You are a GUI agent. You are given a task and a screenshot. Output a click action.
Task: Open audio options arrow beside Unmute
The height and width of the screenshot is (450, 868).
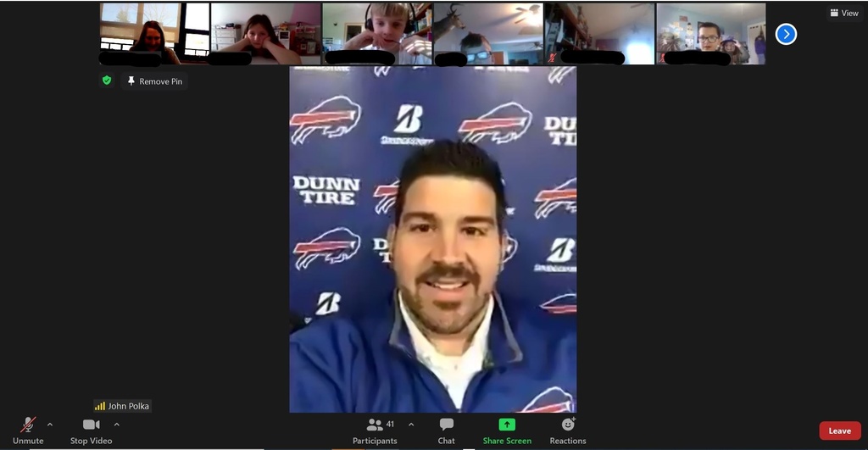click(50, 425)
